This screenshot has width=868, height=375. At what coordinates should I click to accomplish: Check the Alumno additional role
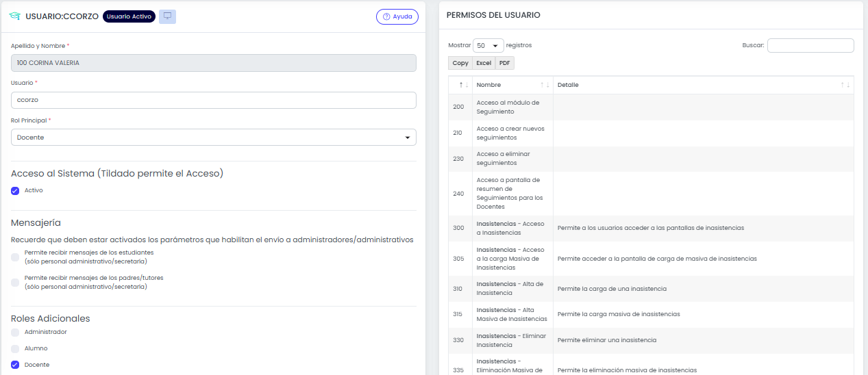pos(15,348)
